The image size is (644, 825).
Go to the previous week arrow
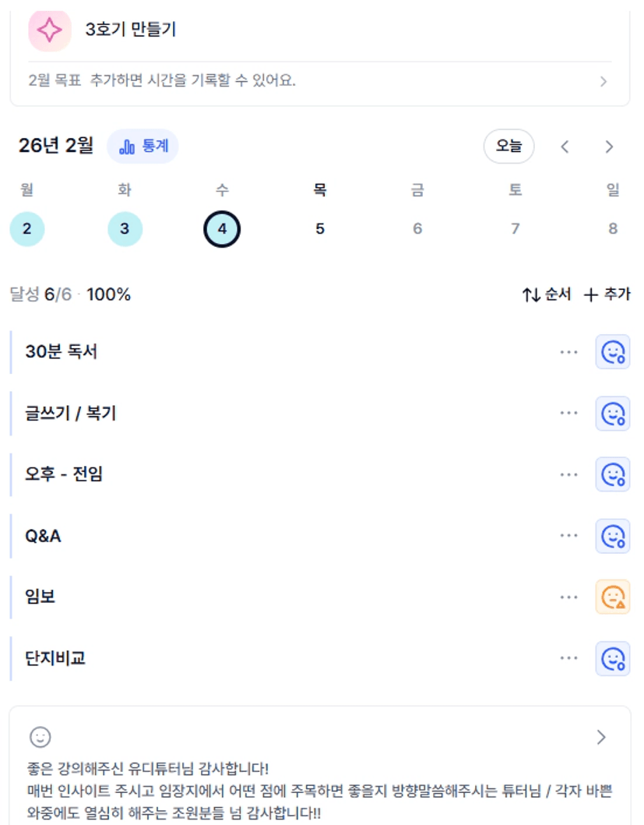565,146
